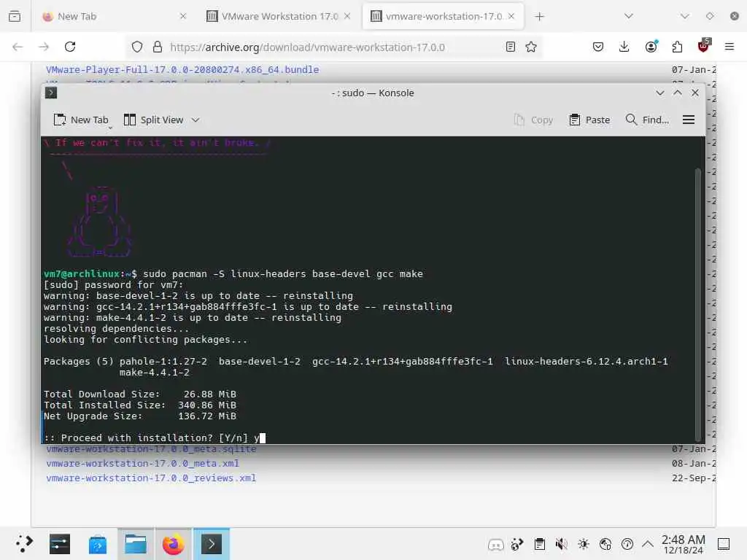
Task: Open Firefox extensions menu
Action: pyautogui.click(x=677, y=47)
